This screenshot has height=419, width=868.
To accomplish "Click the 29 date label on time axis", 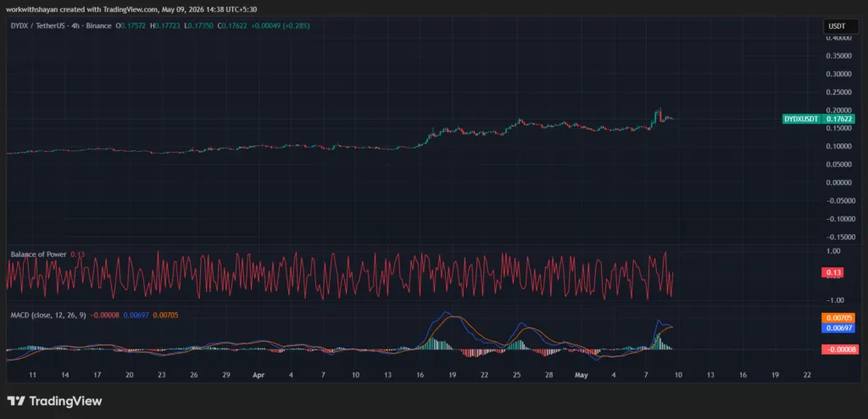I will (225, 375).
